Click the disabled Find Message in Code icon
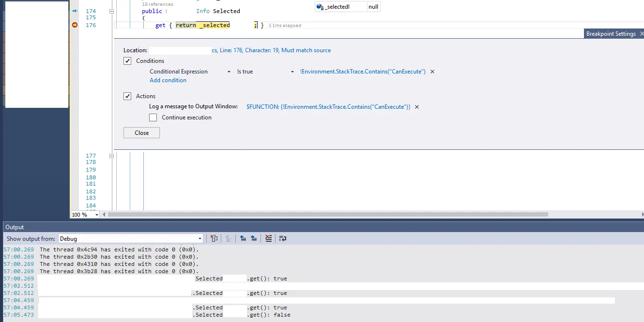 (x=228, y=238)
